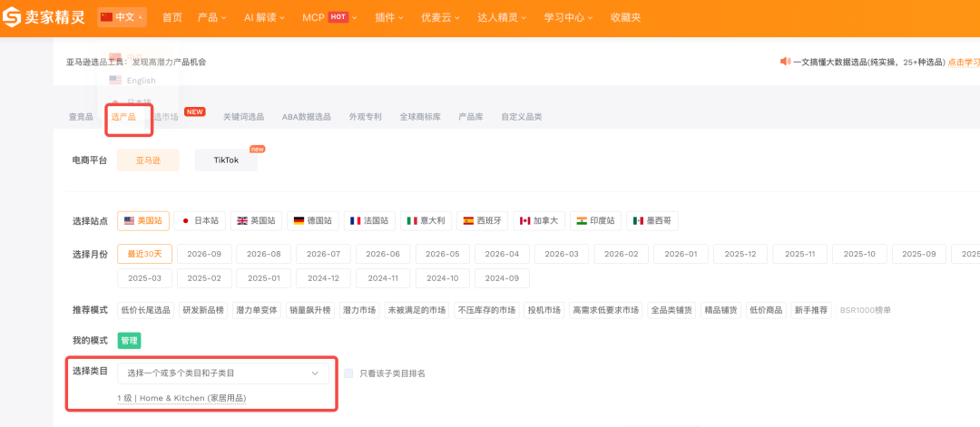The width and height of the screenshot is (980, 427).
Task: Select 加拿大 with the Canadian flag
Action: coord(539,220)
